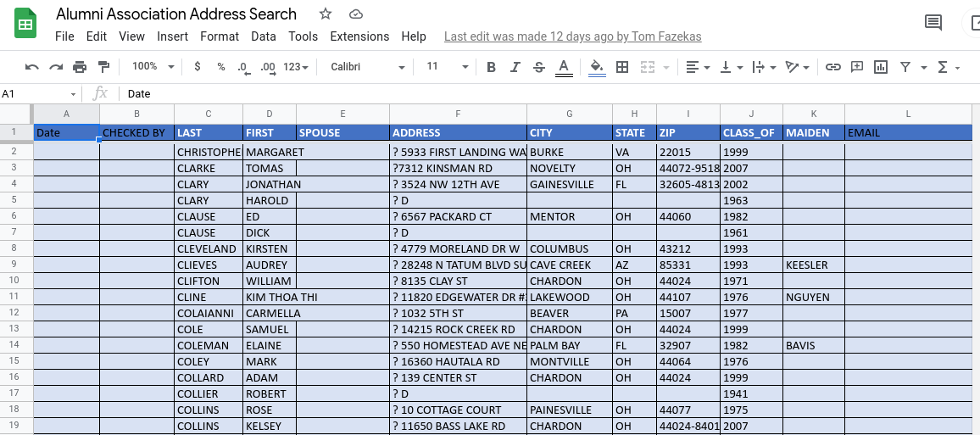Open the text color picker

(564, 67)
